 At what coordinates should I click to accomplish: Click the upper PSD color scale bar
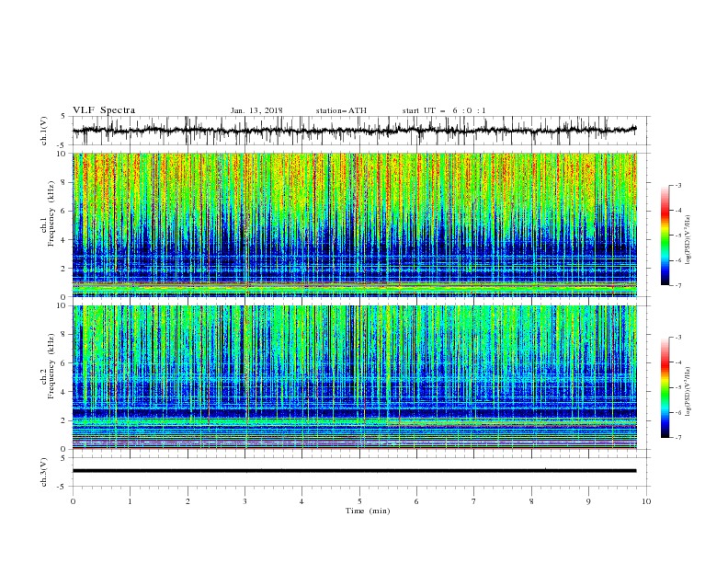point(665,236)
